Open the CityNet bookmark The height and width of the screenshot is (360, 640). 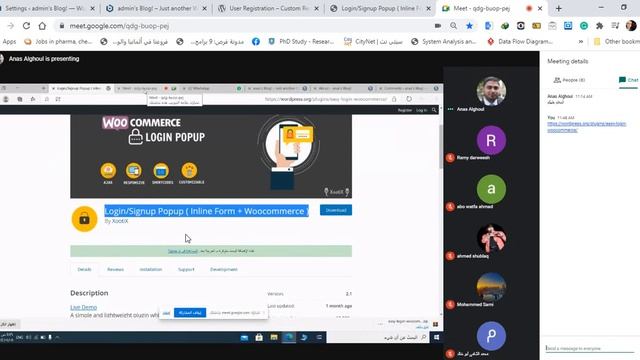click(373, 42)
